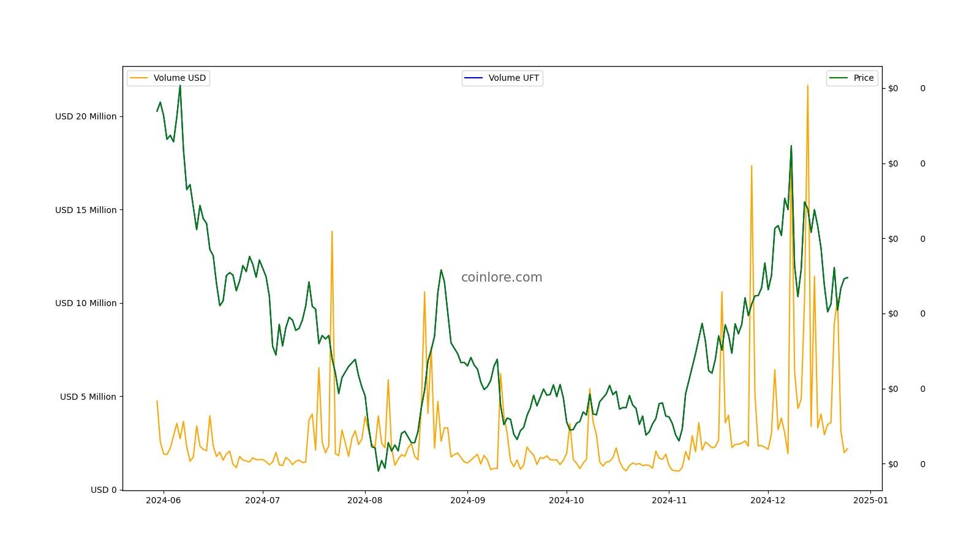Image resolution: width=980 pixels, height=551 pixels.
Task: Click the 2024-10 date tick label
Action: 567,500
